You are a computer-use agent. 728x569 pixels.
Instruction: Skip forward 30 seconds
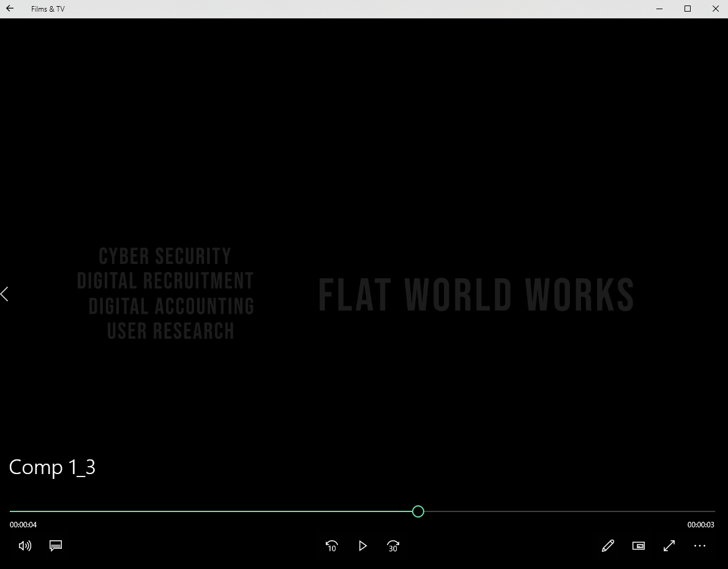[x=393, y=546]
